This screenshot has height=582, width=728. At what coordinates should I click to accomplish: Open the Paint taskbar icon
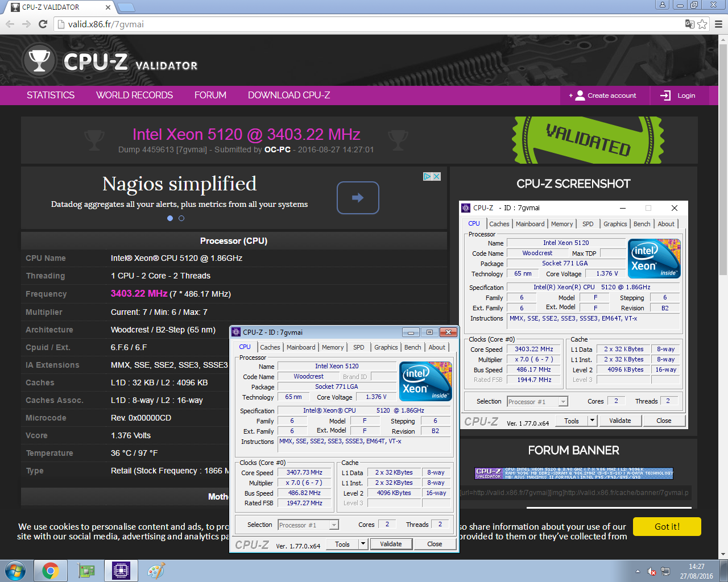tap(156, 571)
